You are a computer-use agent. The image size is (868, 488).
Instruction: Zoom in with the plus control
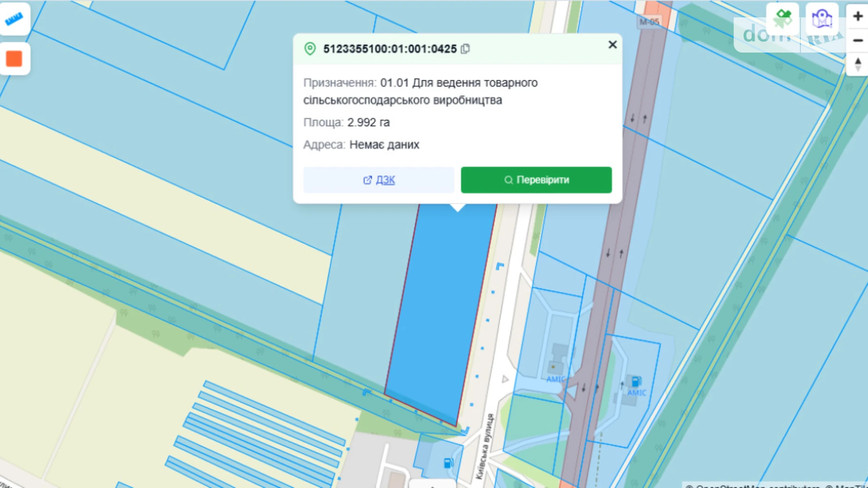coord(859,16)
